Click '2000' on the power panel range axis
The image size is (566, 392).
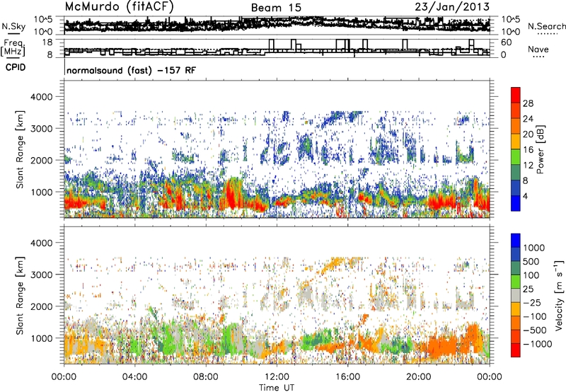(41, 160)
